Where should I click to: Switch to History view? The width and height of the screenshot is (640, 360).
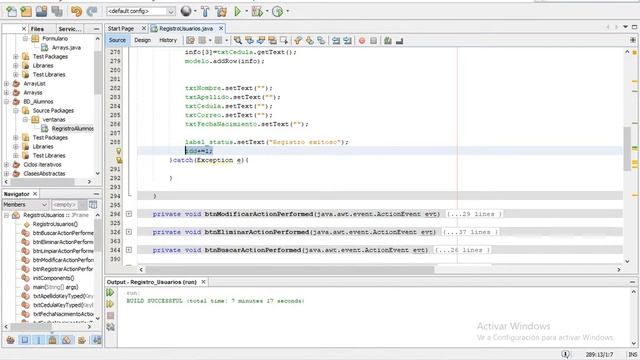tap(168, 40)
